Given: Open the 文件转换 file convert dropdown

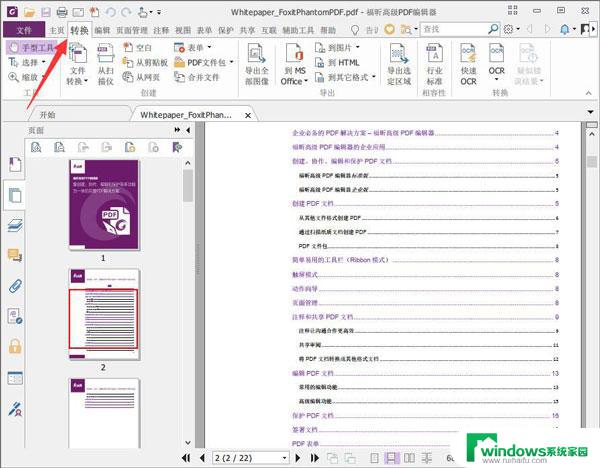Looking at the screenshot, I should click(78, 64).
